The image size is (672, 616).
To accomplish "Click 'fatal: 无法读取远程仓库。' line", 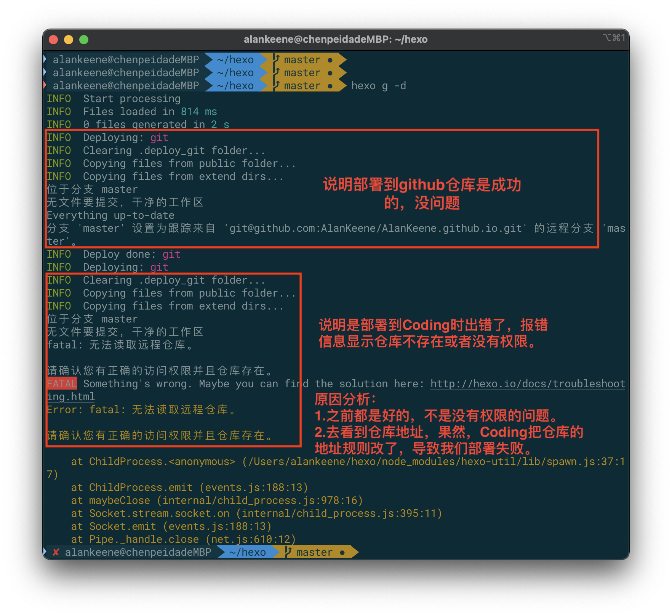I will (120, 345).
